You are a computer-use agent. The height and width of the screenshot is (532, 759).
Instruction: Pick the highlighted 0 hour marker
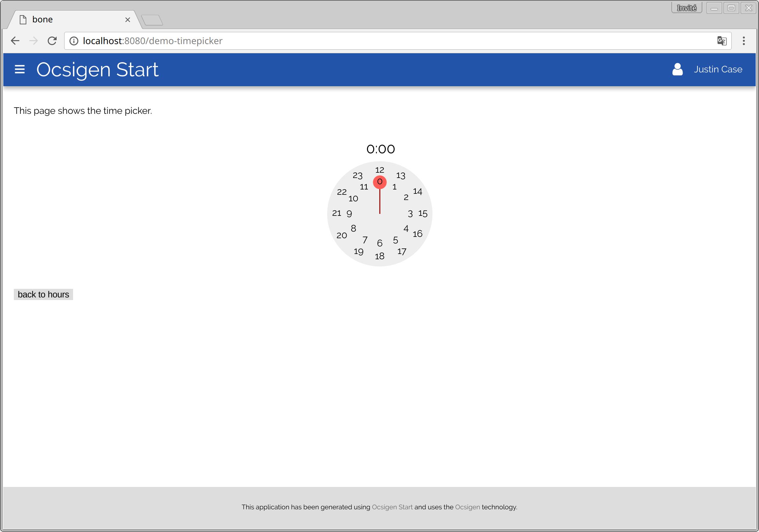tap(380, 182)
